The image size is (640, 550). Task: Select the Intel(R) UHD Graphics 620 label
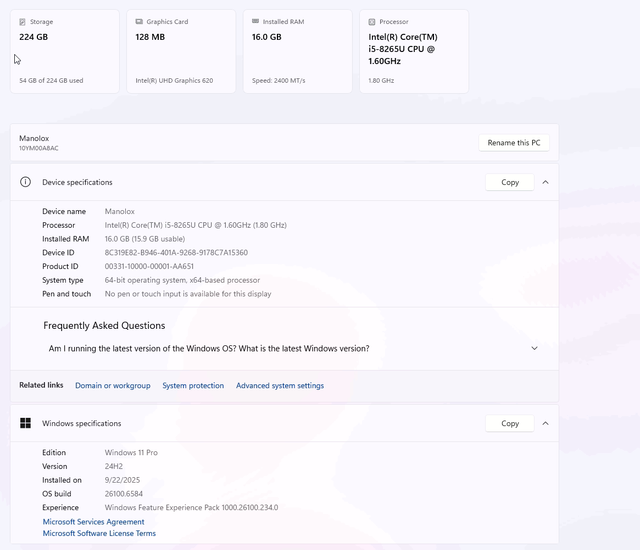[x=174, y=80]
